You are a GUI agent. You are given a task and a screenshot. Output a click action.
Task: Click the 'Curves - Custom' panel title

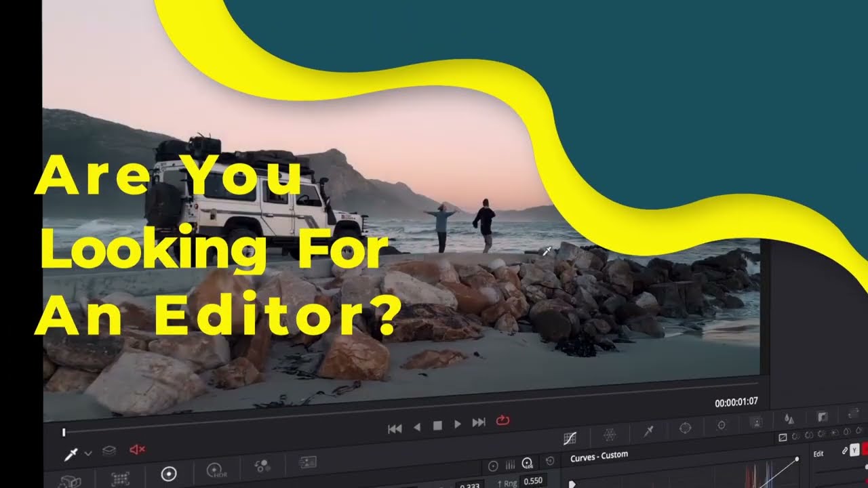[599, 457]
